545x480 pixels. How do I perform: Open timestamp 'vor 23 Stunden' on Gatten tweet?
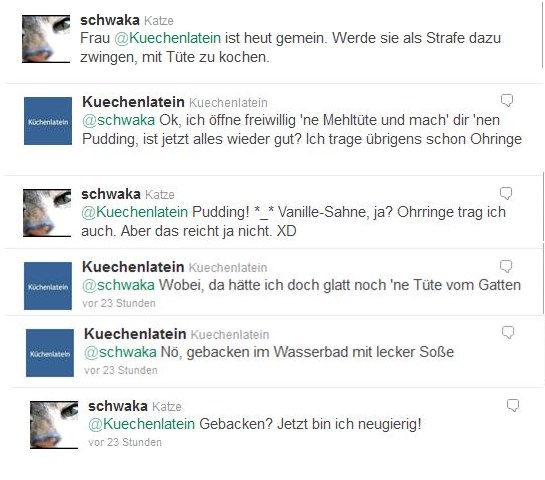(119, 303)
